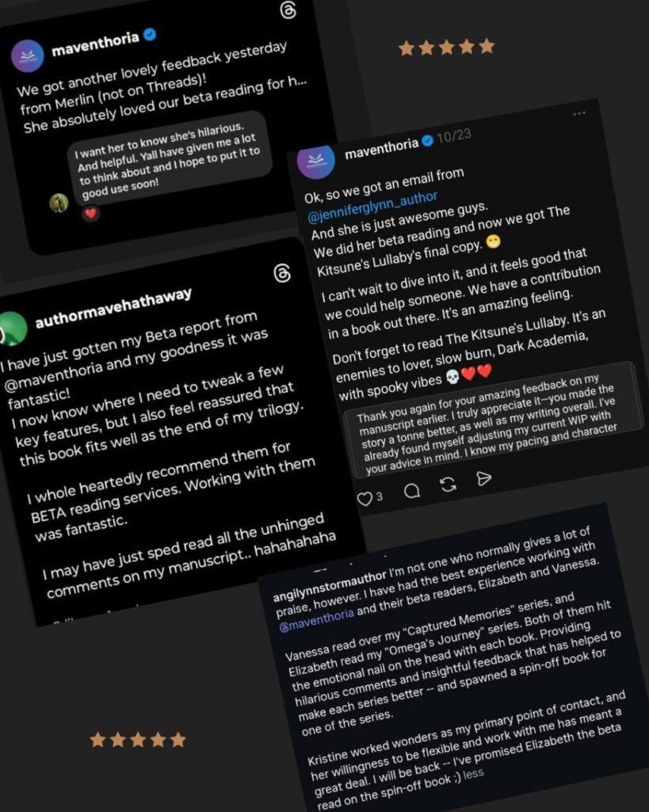Viewport: 649px width, 812px height.
Task: Share the Kitsune's Lullaby post via the send icon
Action: pyautogui.click(x=483, y=477)
